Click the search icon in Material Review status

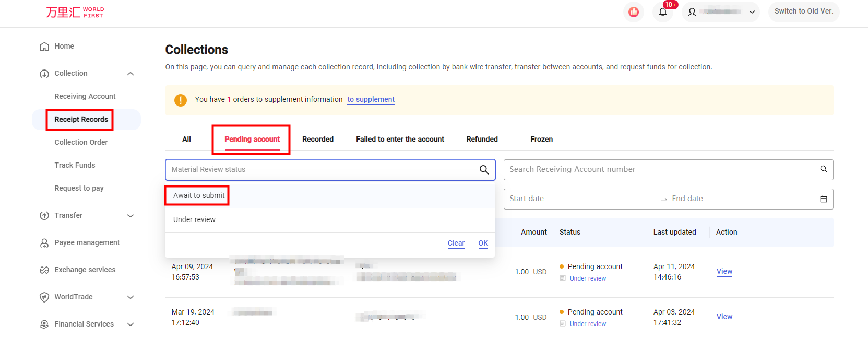[484, 170]
